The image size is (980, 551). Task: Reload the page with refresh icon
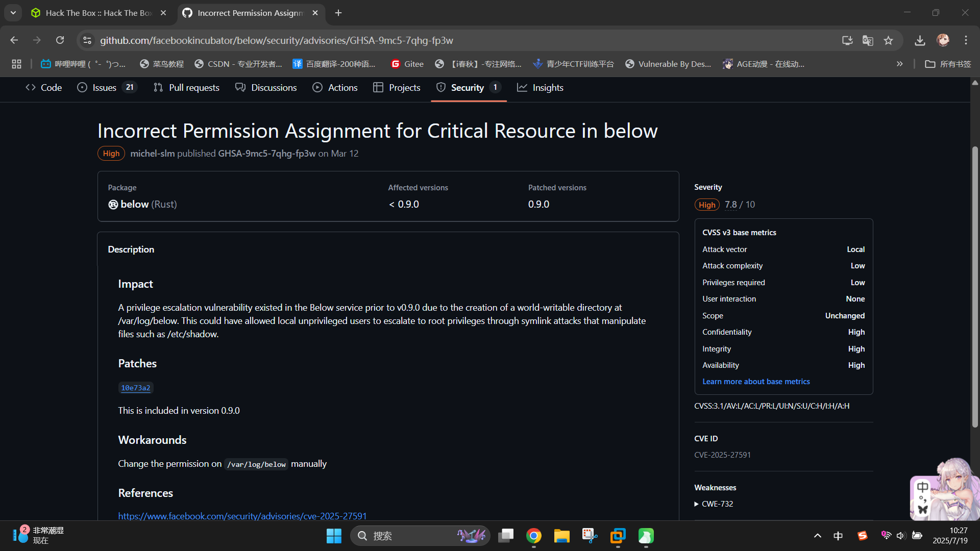click(x=60, y=40)
